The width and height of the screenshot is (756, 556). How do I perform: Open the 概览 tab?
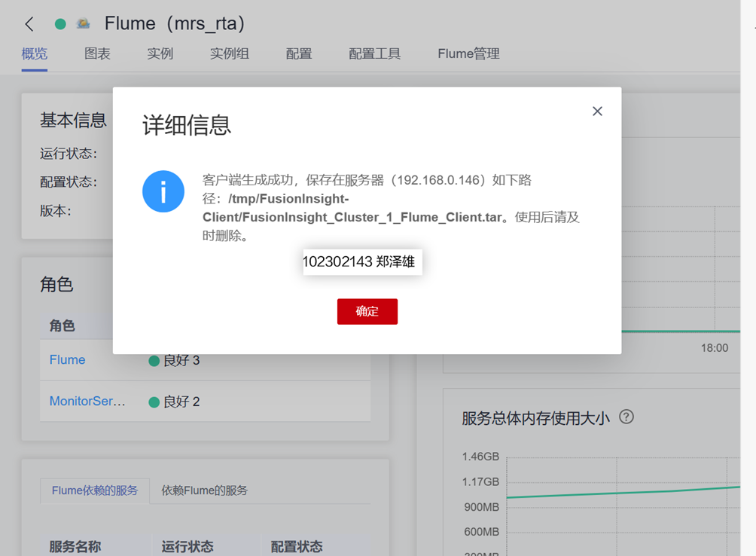pos(34,53)
